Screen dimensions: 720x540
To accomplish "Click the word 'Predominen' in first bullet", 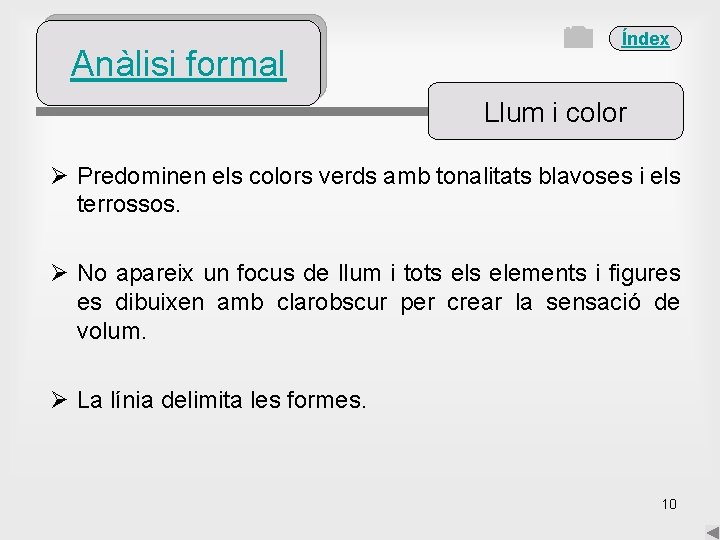I will coord(141,176).
